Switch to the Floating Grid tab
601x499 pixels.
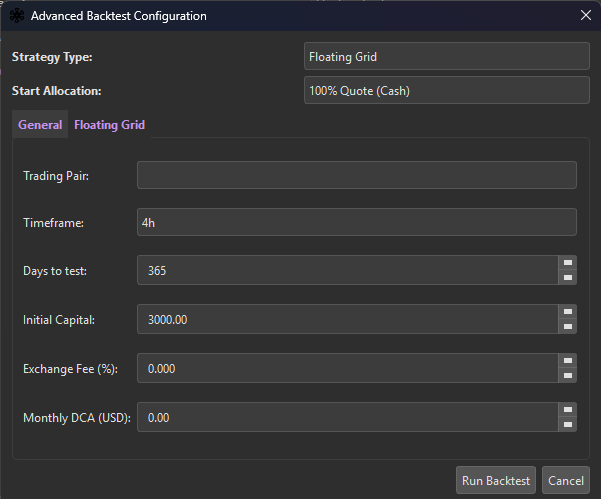coord(110,125)
